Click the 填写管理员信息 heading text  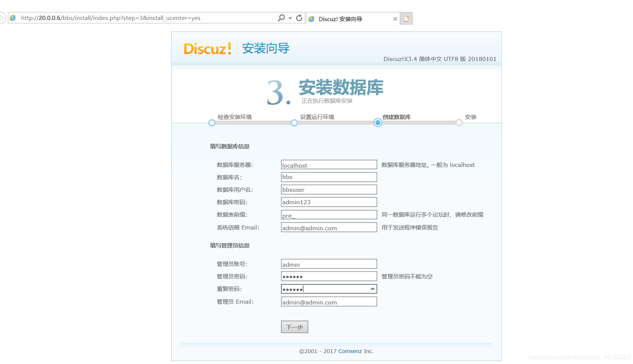(x=230, y=246)
